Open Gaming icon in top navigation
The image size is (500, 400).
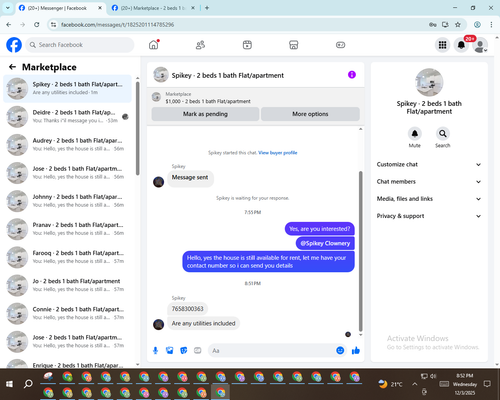[x=340, y=45]
